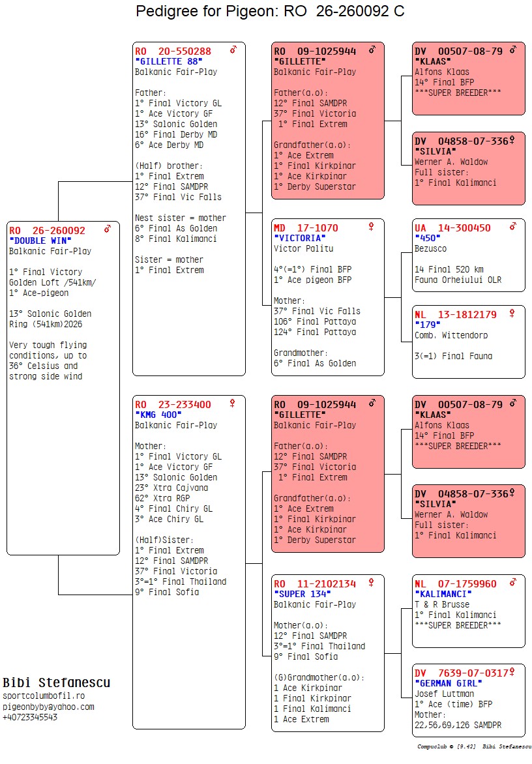
Task: Click the ring number "RO 20-550288"
Action: (173, 51)
